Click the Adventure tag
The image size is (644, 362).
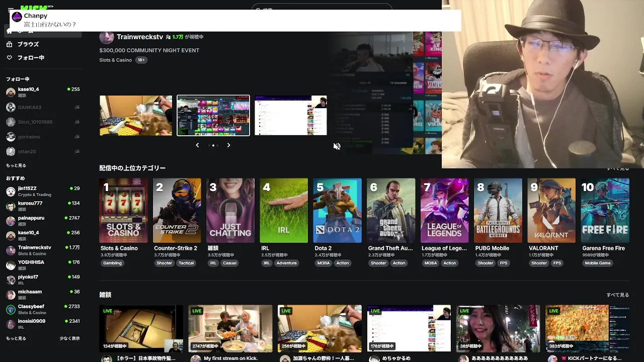[287, 263]
